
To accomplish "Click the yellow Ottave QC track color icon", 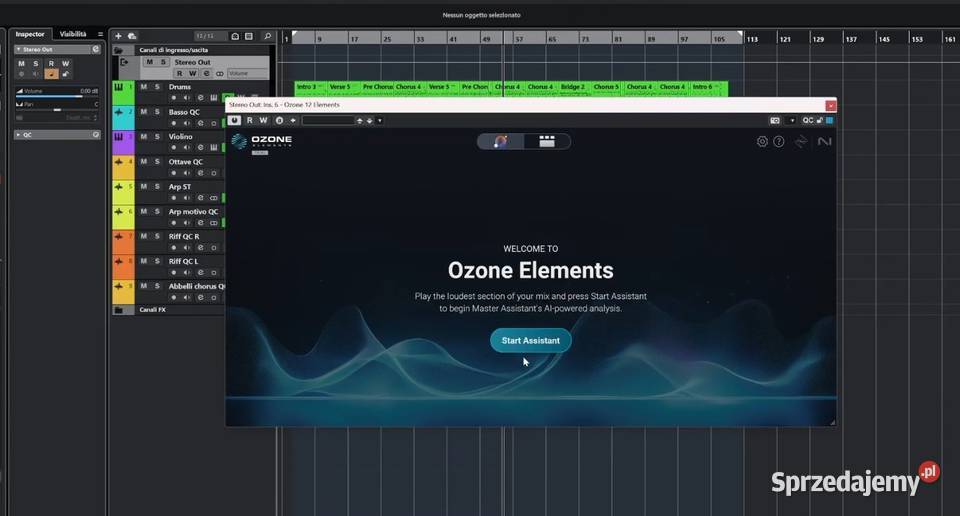I will tap(119, 162).
